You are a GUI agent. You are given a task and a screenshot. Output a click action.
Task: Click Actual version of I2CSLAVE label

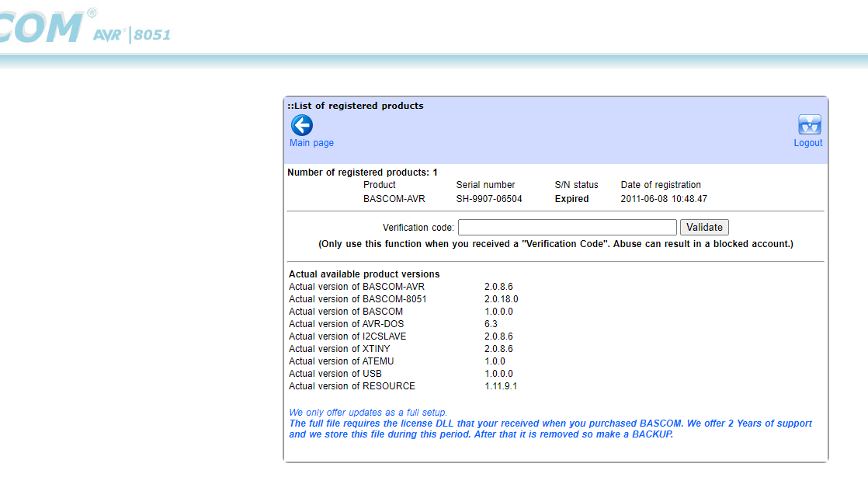(x=348, y=336)
